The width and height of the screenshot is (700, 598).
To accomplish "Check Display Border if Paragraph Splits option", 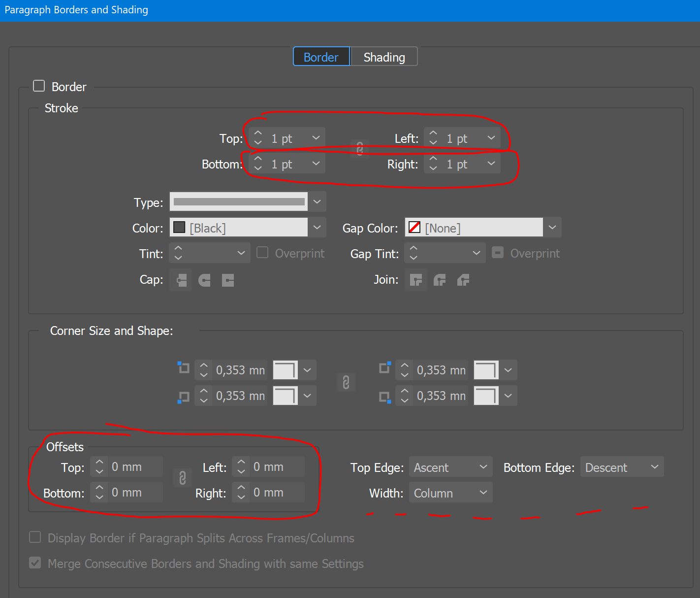I will 35,537.
